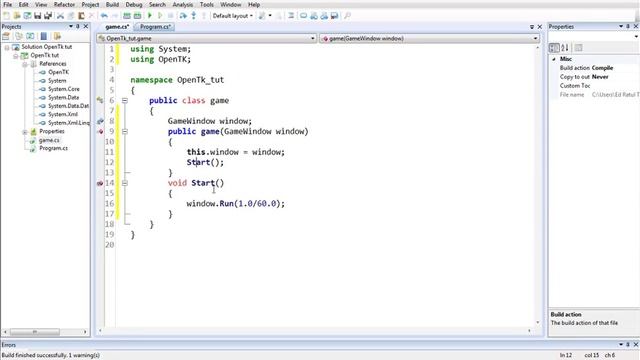Click the Toggle Comment toolbar icon
This screenshot has width=640, height=360.
point(291,16)
